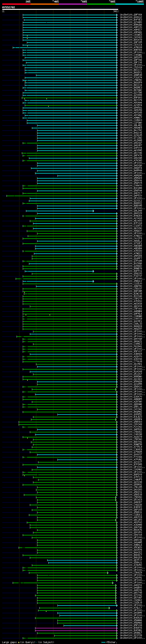
Task: Select the UniRef100_C3Z8T3 label
Action: tap(131, 226)
